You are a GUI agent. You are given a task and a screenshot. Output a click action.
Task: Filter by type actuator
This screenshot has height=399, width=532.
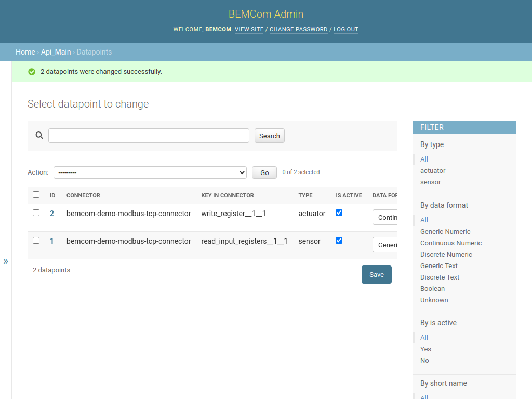(433, 170)
